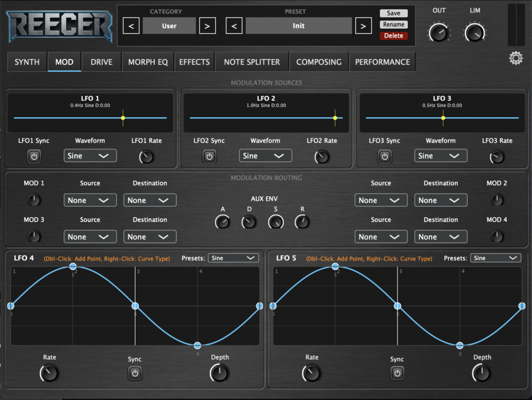Click the LFO 4 Depth knob
Image resolution: width=532 pixels, height=400 pixels.
[x=219, y=372]
